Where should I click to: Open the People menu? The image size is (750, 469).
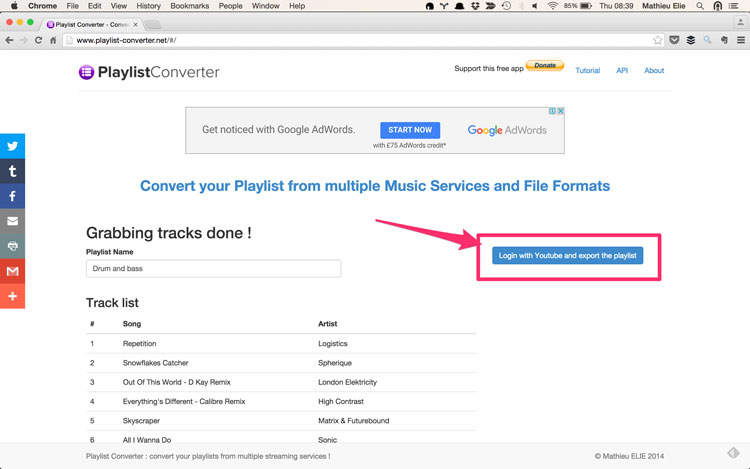(231, 6)
